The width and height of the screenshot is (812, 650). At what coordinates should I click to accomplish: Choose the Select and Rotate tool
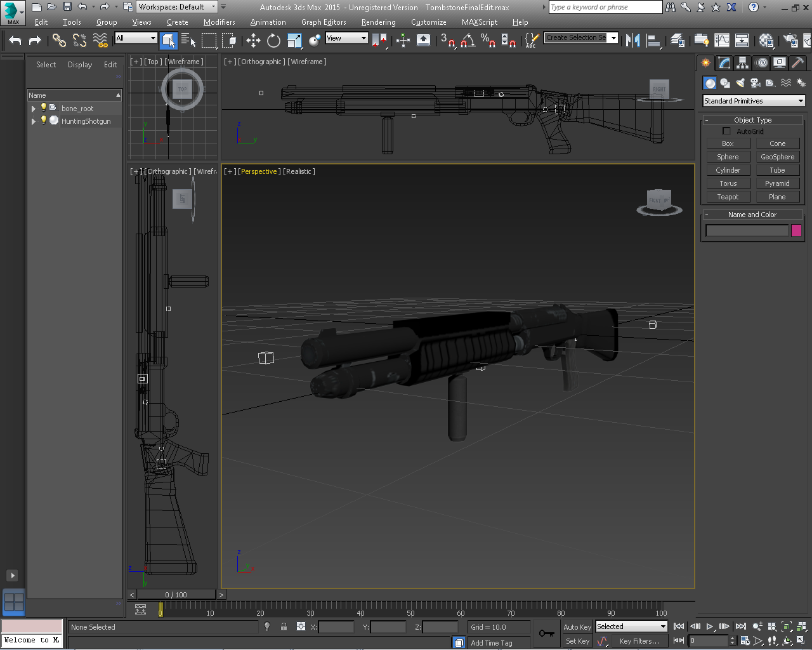click(273, 40)
